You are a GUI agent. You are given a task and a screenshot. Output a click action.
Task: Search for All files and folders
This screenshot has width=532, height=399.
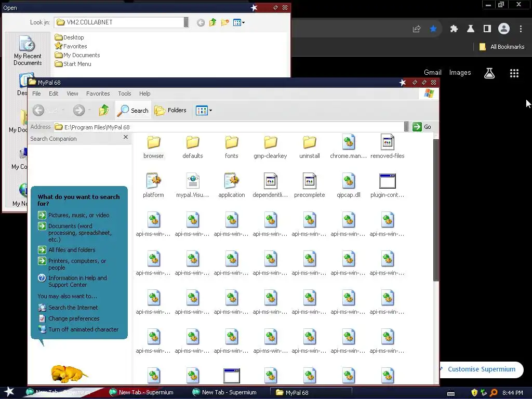[66, 250]
